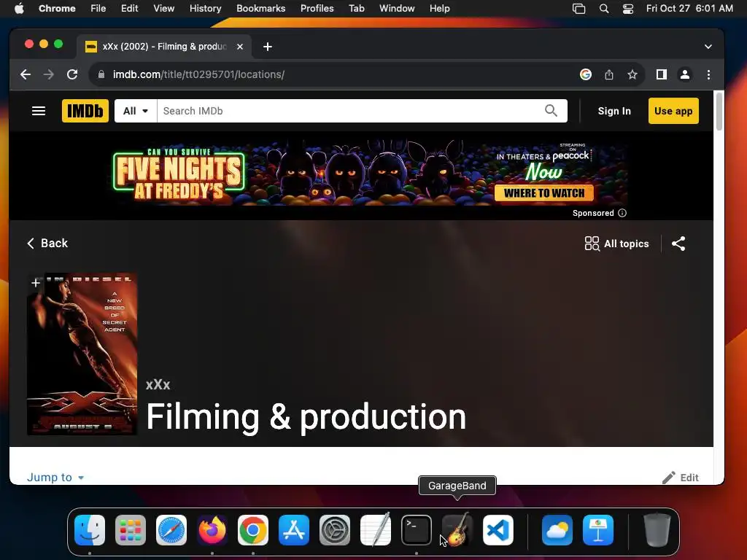
Task: Click the Edit pencil button
Action: (681, 477)
